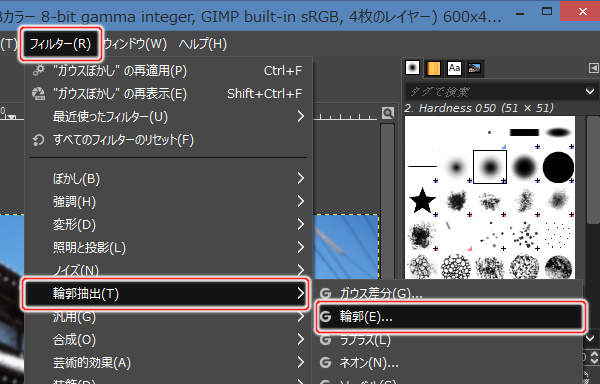The image size is (600, 384).
Task: Expand the 合成(O) submenu
Action: (168, 340)
